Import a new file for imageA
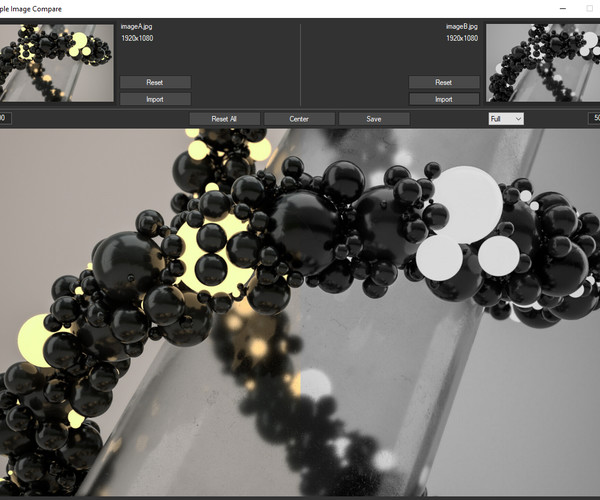600x500 pixels. coord(155,99)
